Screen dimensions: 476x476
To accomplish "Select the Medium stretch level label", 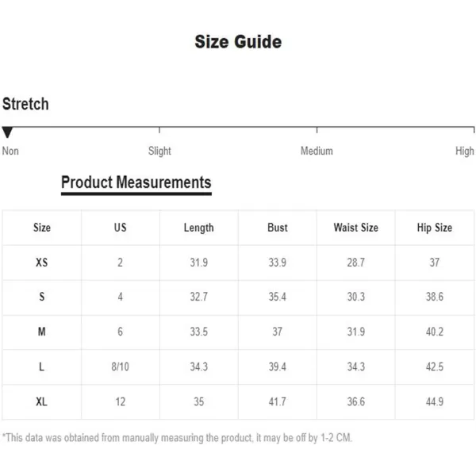I will (x=317, y=151).
